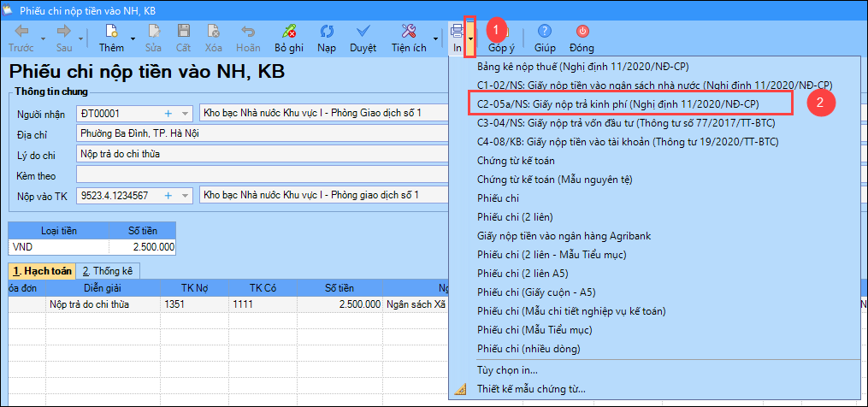868x407 pixels.
Task: Switch to the 2. Thống kê tab
Action: point(108,271)
